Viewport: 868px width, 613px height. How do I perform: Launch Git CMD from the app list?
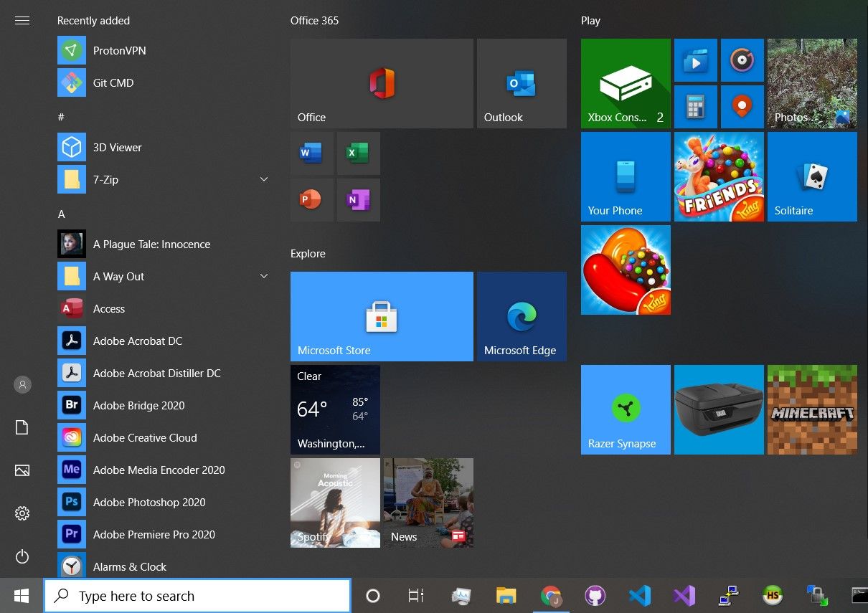164,82
